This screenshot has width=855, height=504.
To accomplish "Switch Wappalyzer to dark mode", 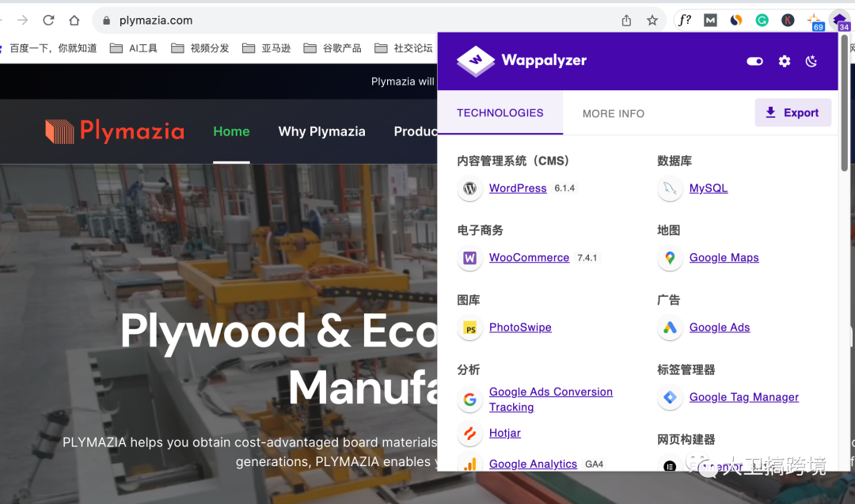I will click(x=811, y=61).
